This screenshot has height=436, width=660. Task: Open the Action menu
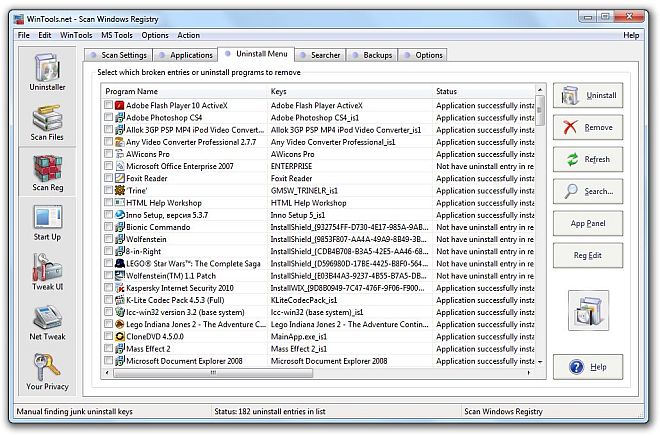pos(188,35)
